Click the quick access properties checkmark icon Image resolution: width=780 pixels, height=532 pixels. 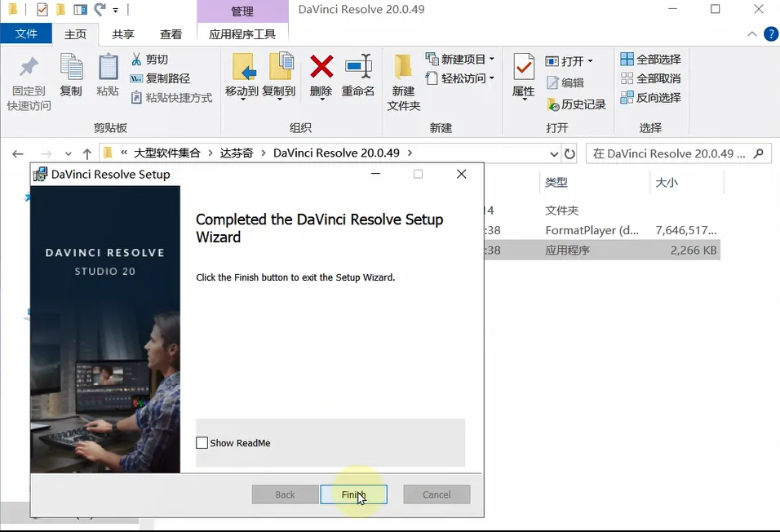[42, 10]
